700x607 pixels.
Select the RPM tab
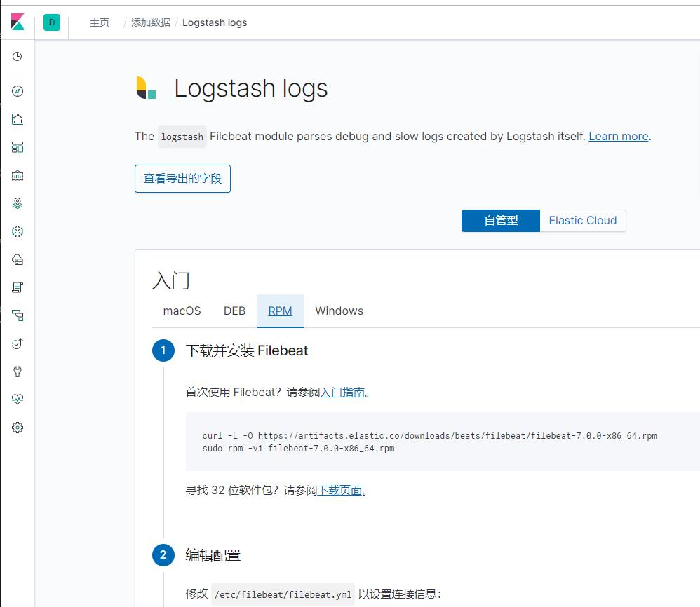pyautogui.click(x=280, y=311)
